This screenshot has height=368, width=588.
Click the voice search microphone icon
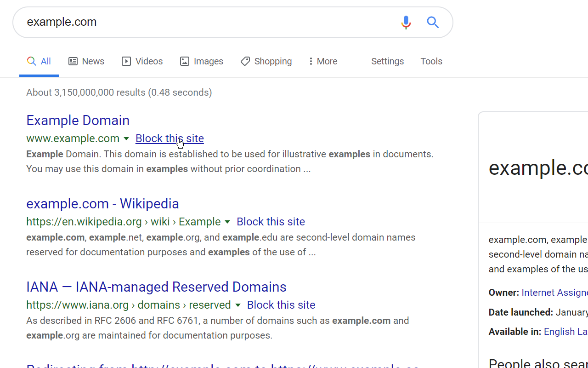[x=406, y=22]
